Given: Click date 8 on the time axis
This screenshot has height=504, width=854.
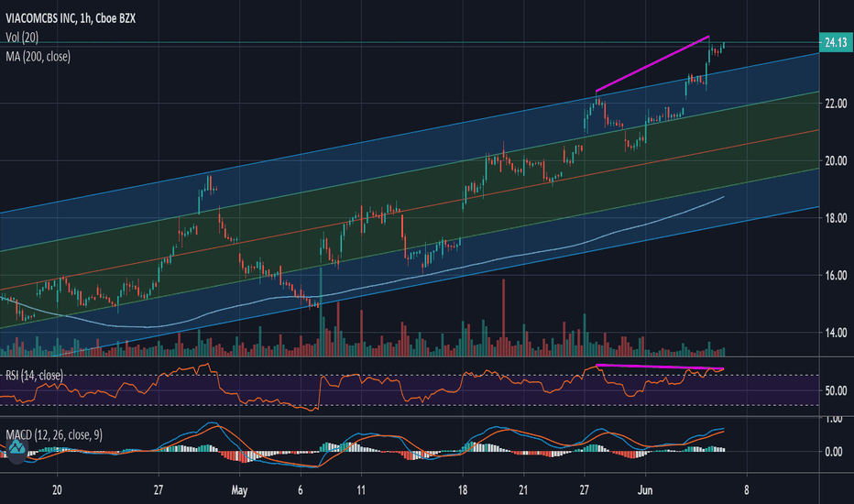Looking at the screenshot, I should click(x=746, y=490).
